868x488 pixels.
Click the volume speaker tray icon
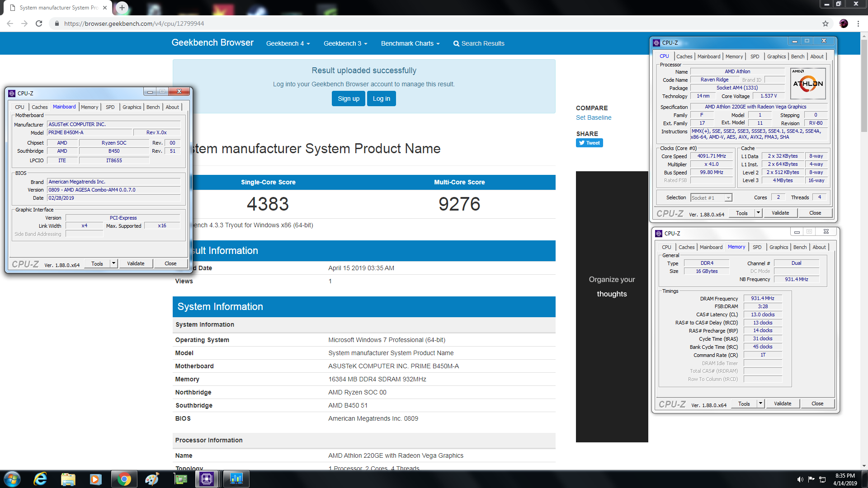(x=800, y=479)
